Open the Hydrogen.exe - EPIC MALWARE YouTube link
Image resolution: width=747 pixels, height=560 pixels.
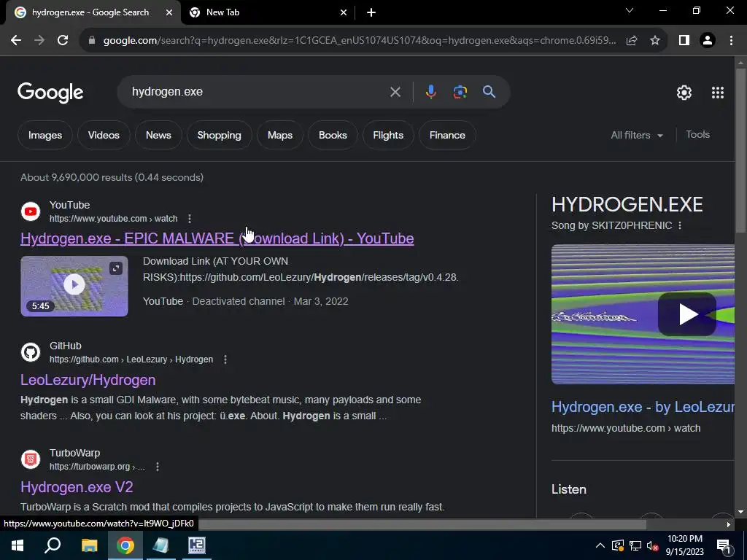[217, 238]
